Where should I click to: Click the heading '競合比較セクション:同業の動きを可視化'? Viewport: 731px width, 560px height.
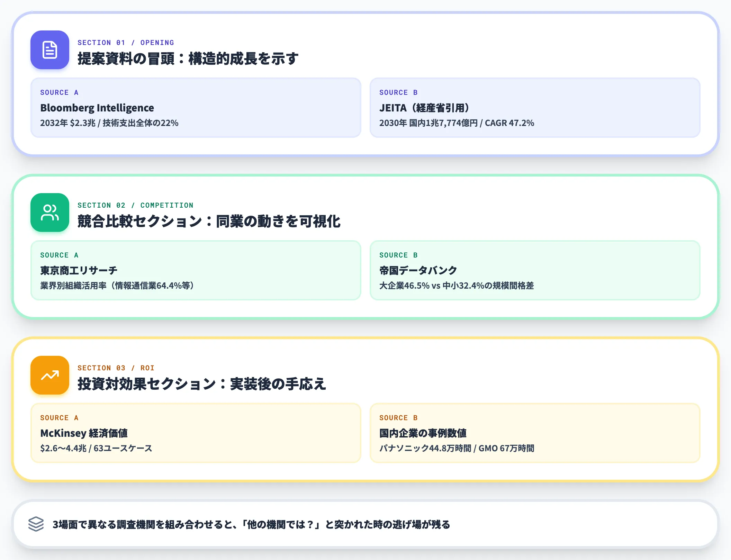pyautogui.click(x=209, y=221)
